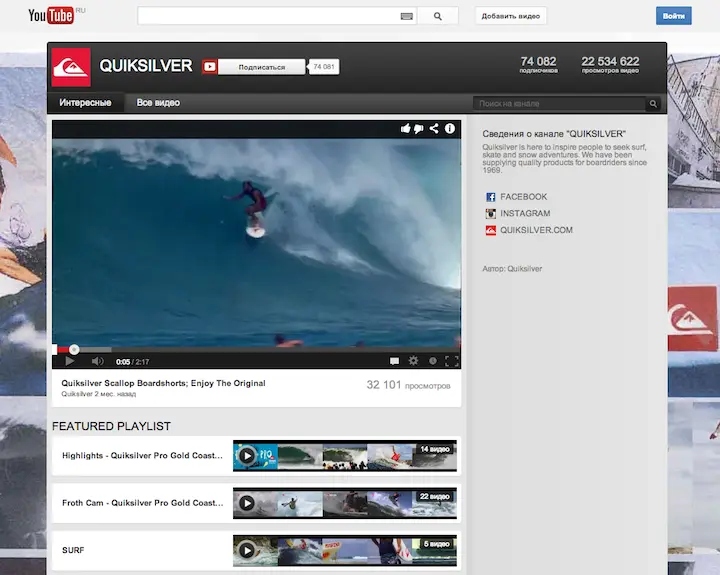This screenshot has width=720, height=575.
Task: Click the 22 видео thumbnail strip
Action: 345,503
